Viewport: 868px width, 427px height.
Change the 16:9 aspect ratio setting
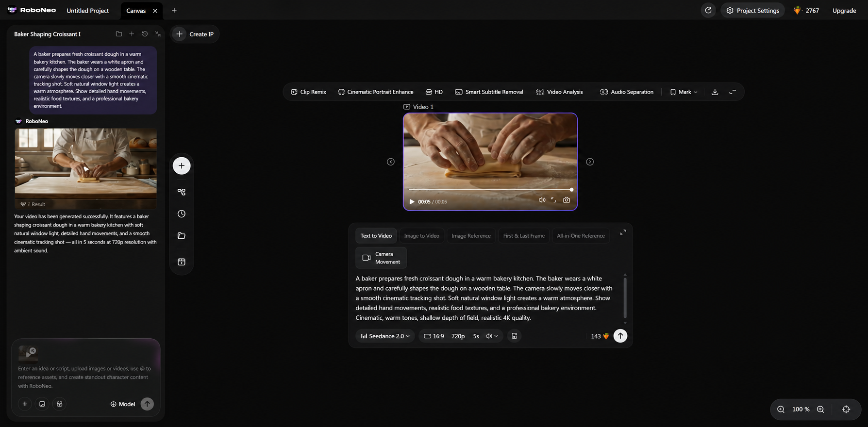(434, 336)
